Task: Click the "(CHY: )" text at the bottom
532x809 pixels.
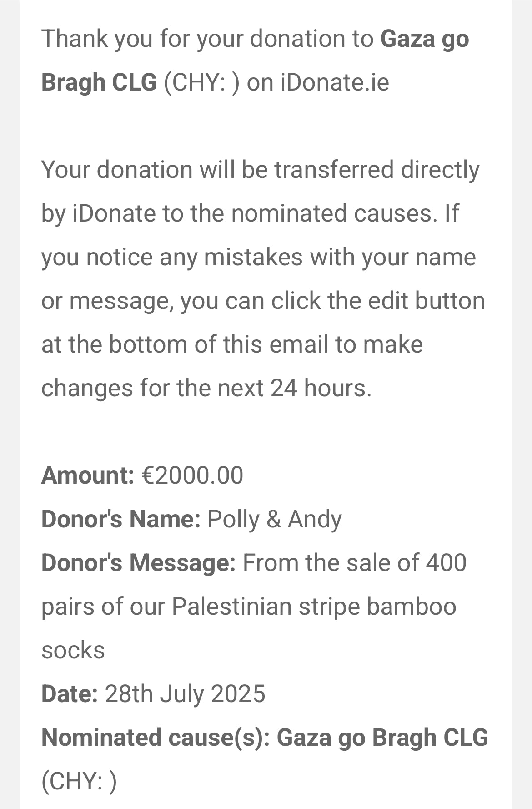Action: [79, 781]
